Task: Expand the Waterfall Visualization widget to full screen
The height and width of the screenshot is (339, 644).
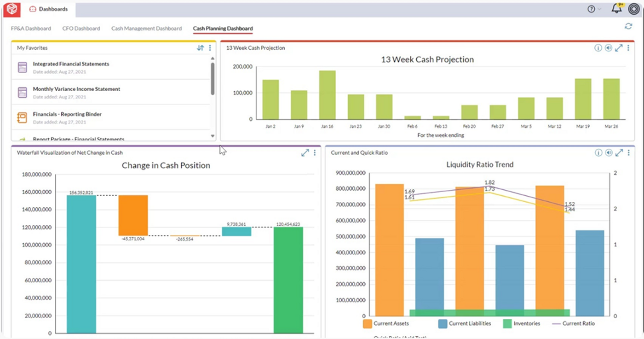Action: 305,152
